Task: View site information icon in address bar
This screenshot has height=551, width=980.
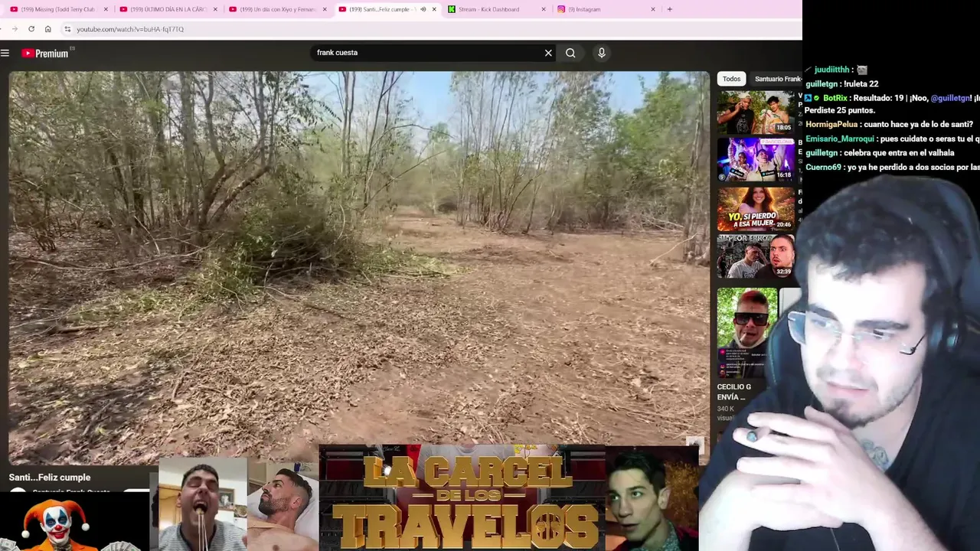Action: coord(67,29)
